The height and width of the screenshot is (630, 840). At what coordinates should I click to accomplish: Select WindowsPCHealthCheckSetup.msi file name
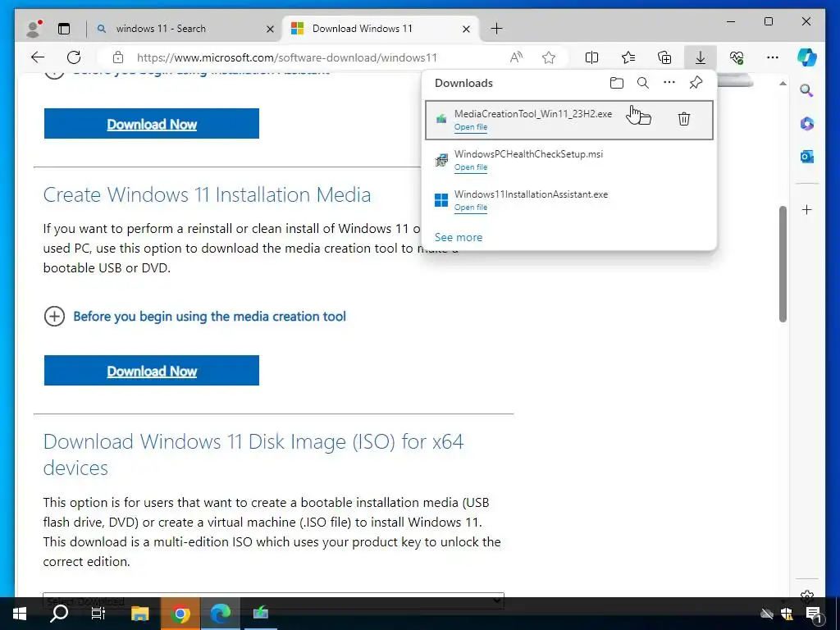click(x=528, y=154)
